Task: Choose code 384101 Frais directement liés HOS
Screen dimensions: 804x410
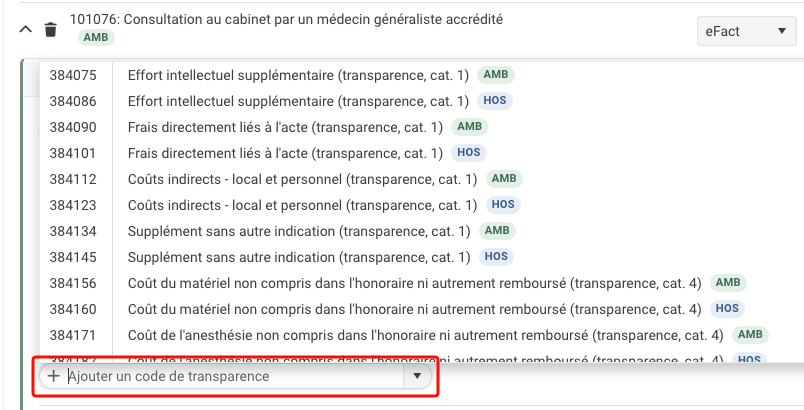Action: click(x=421, y=153)
